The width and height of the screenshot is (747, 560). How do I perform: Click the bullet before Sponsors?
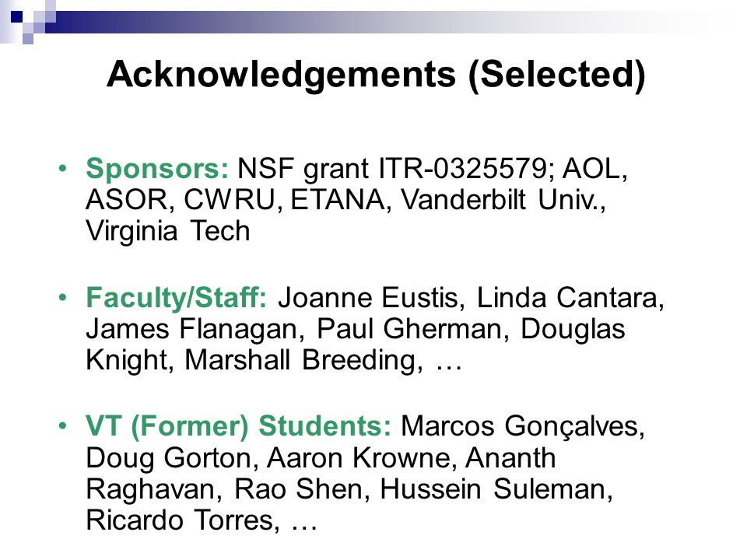pos(62,168)
